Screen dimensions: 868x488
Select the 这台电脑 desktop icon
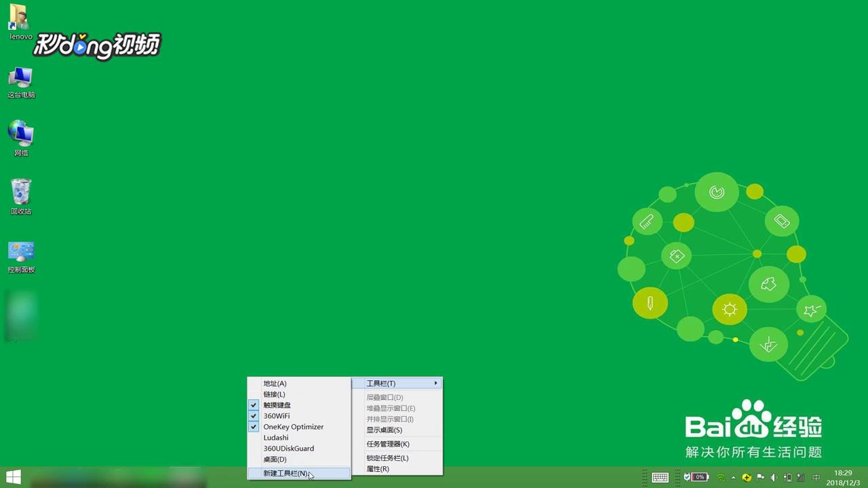21,83
